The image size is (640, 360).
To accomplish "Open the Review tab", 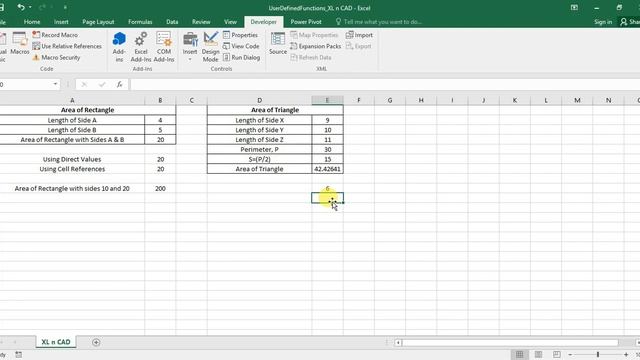I will point(201,22).
